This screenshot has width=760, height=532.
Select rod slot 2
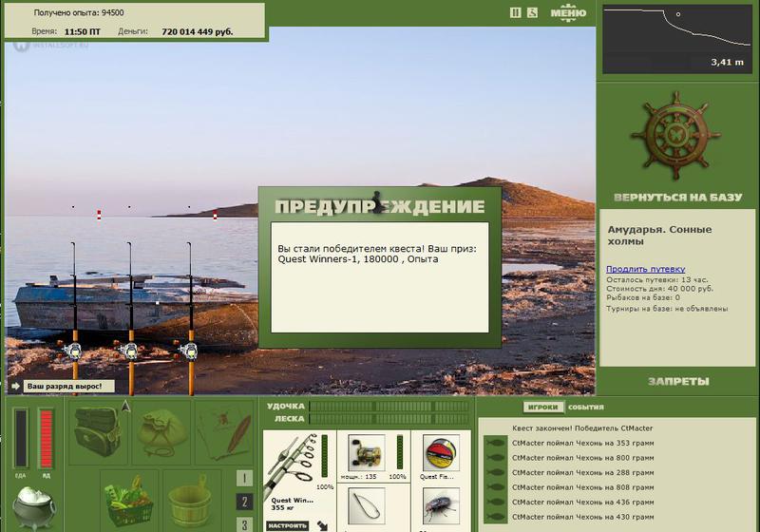coord(244,502)
